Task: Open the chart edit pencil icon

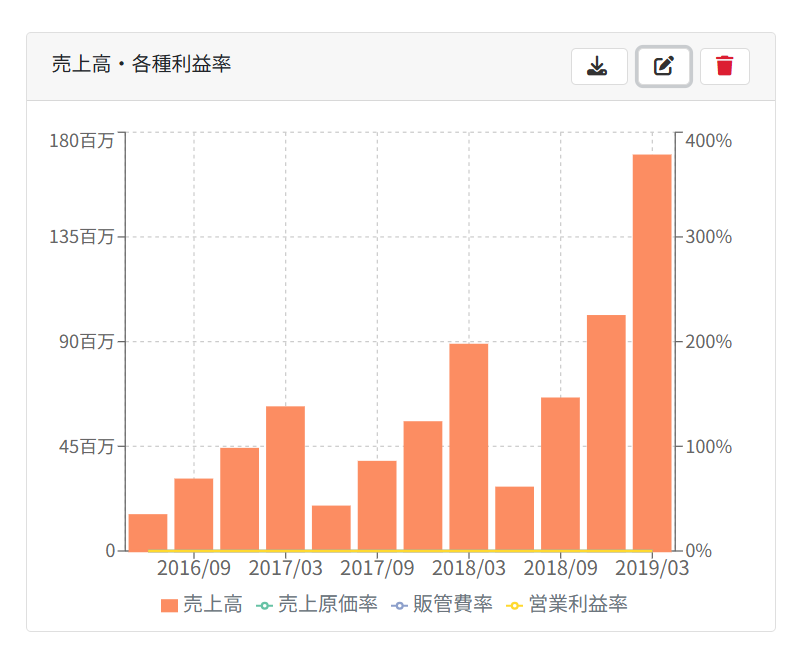Action: point(663,66)
